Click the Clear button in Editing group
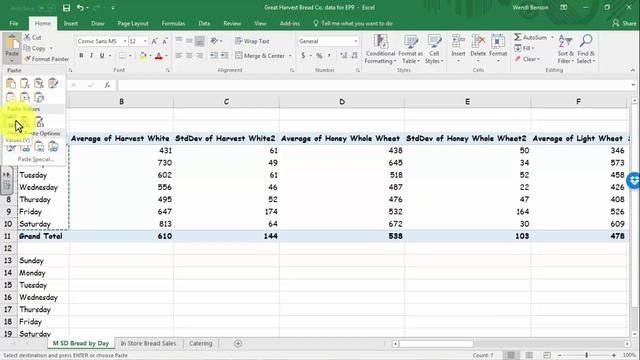The image size is (640, 360). (x=527, y=59)
